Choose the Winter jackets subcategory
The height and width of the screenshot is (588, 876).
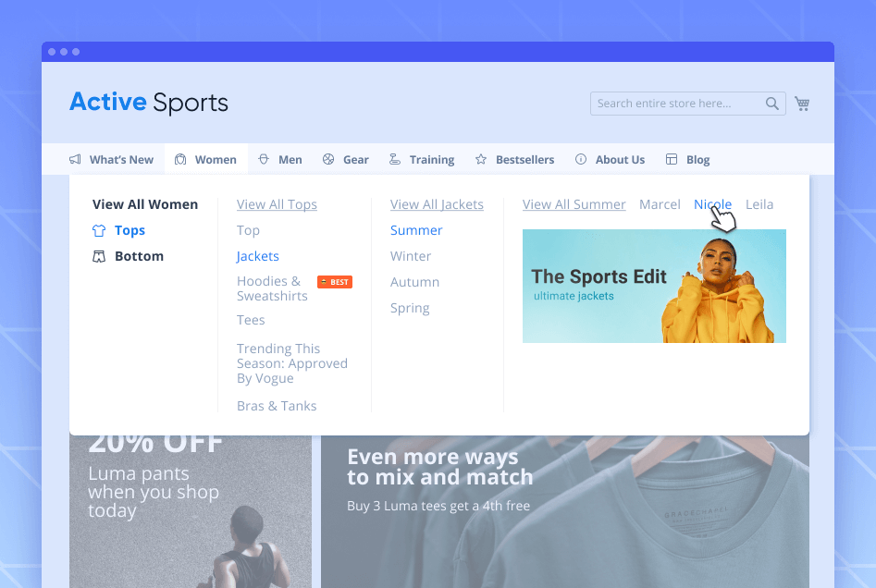[411, 256]
